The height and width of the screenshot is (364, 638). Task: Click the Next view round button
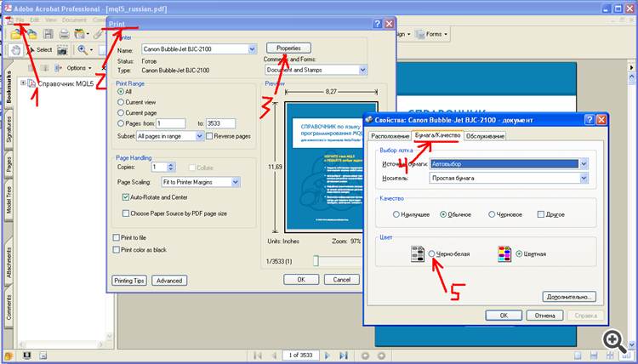coord(381,355)
